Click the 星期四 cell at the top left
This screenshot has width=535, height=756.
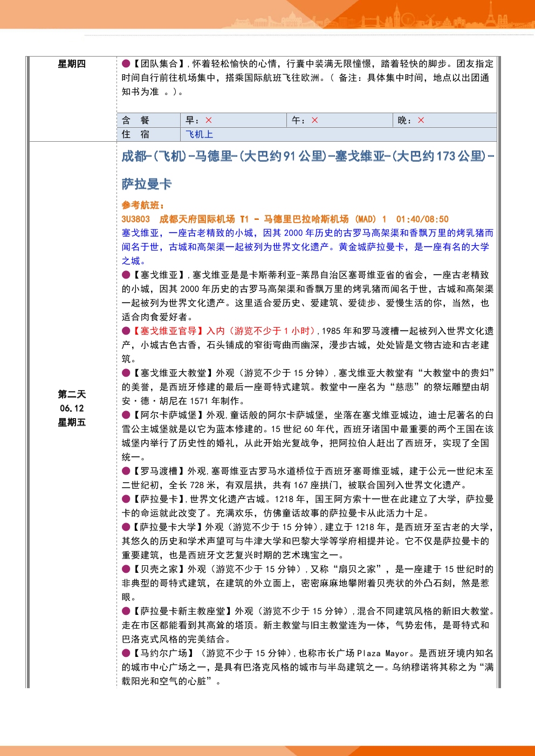pos(72,64)
